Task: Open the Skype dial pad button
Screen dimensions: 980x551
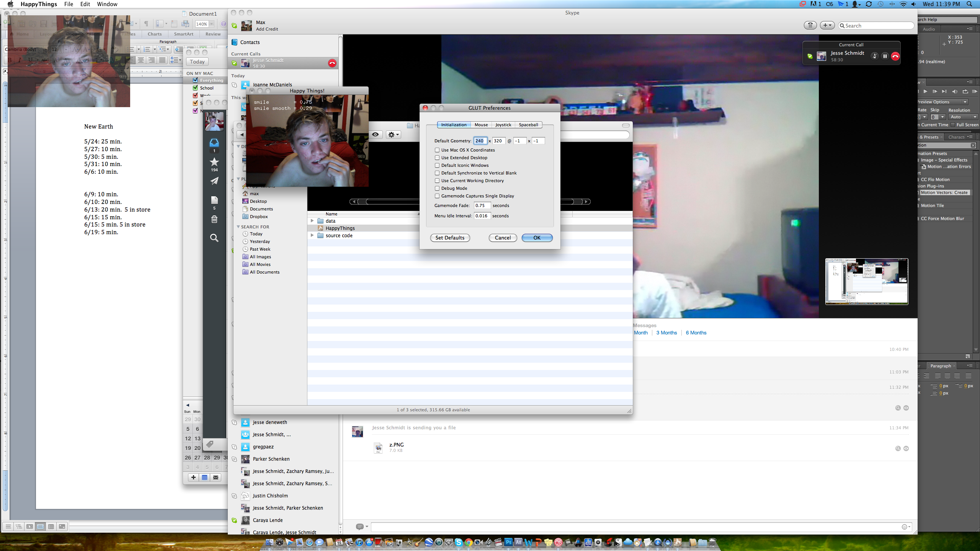Action: (x=810, y=25)
